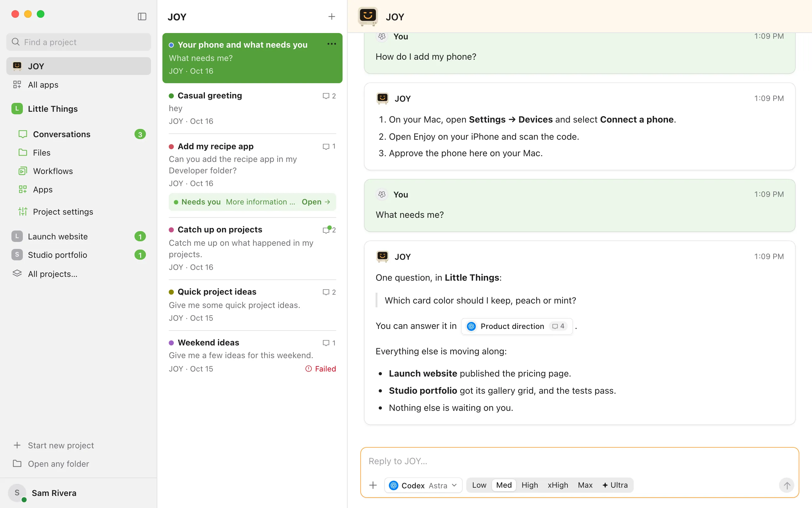This screenshot has width=812, height=508.
Task: Click the plus icon beside JOY heading
Action: tap(331, 17)
